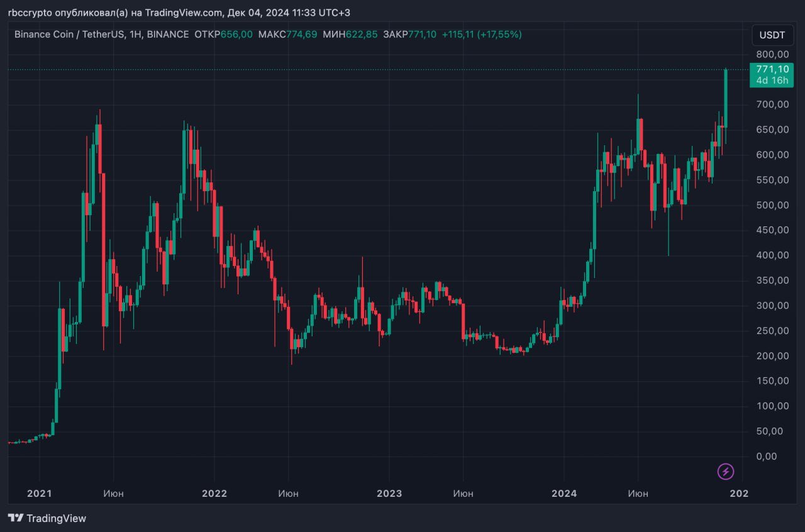The image size is (805, 532).
Task: Click the purple lightning bolt icon
Action: [x=726, y=471]
